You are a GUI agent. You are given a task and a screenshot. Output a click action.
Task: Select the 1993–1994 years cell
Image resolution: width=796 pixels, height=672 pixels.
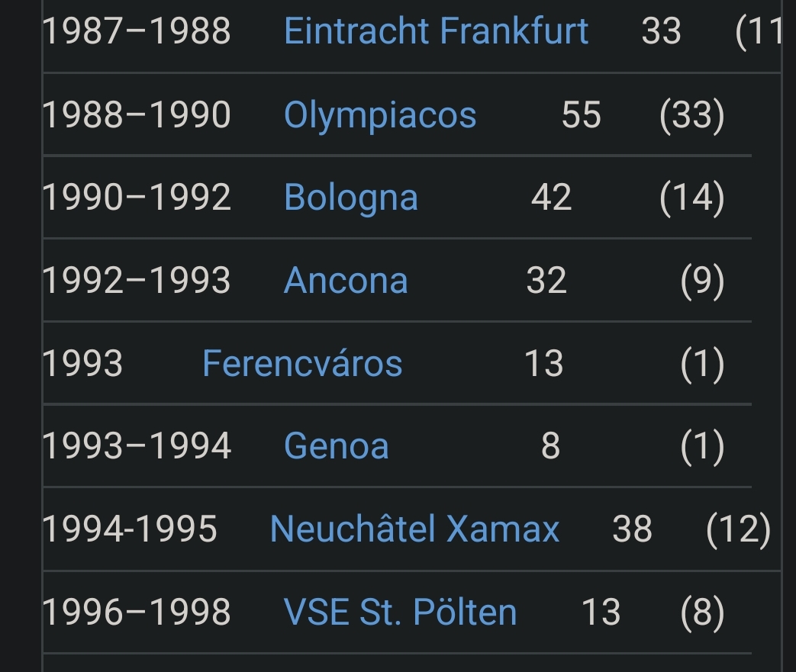pos(137,445)
